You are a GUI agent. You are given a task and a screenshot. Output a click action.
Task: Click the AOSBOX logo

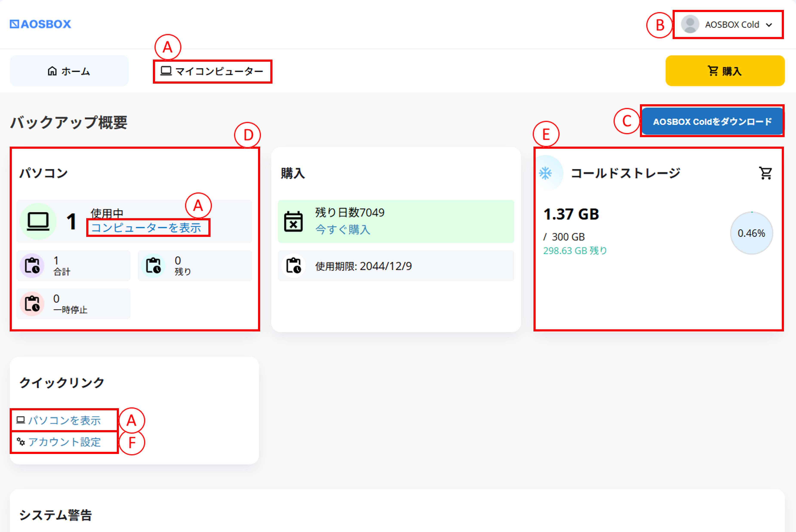coord(41,24)
